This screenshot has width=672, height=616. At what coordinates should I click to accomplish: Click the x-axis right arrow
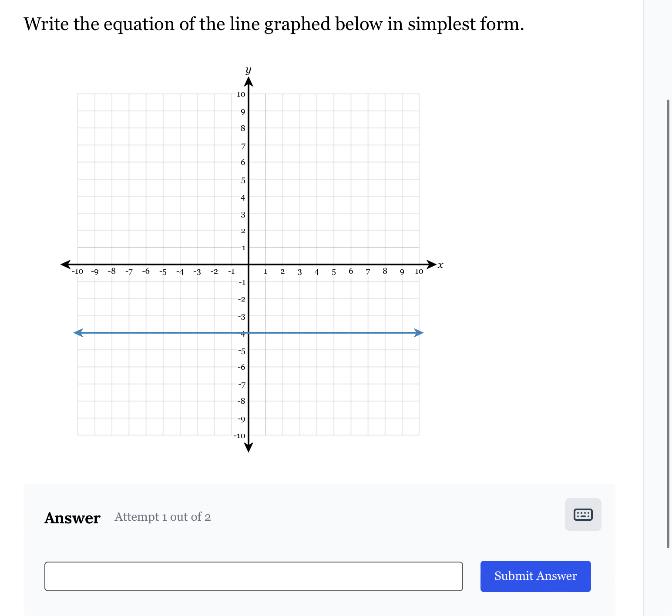(431, 264)
